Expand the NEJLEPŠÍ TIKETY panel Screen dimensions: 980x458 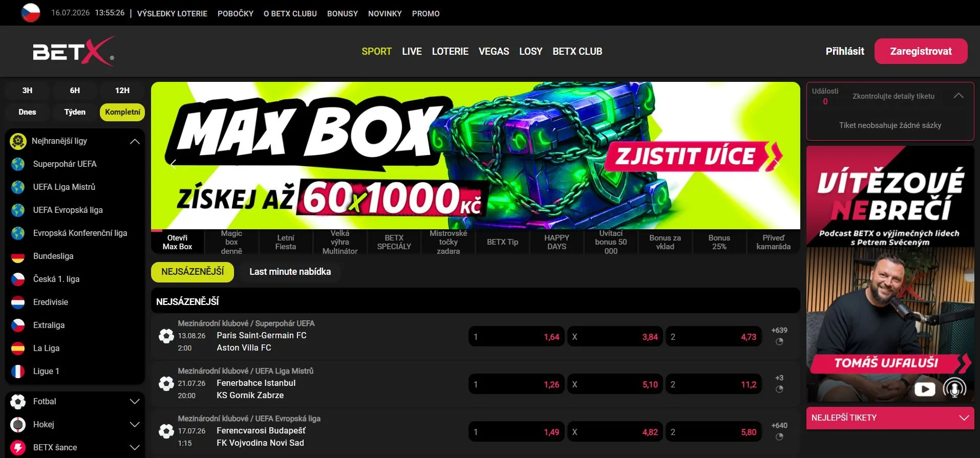click(x=890, y=418)
